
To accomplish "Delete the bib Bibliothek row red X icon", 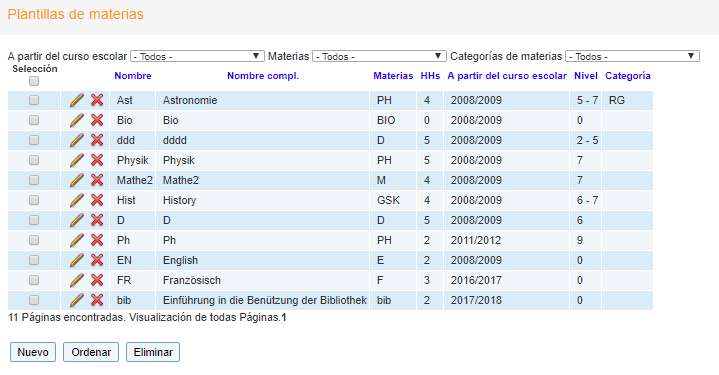I will [97, 300].
